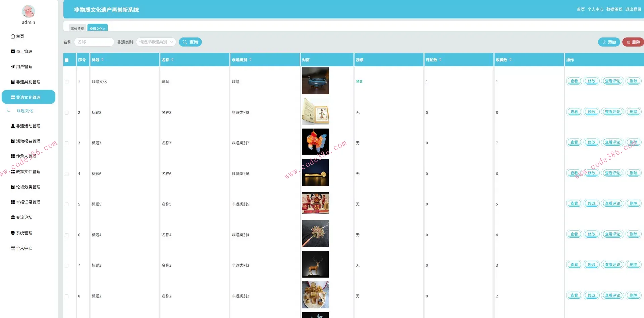
Task: Open cover thumbnail for 标题4 row
Action: click(315, 234)
